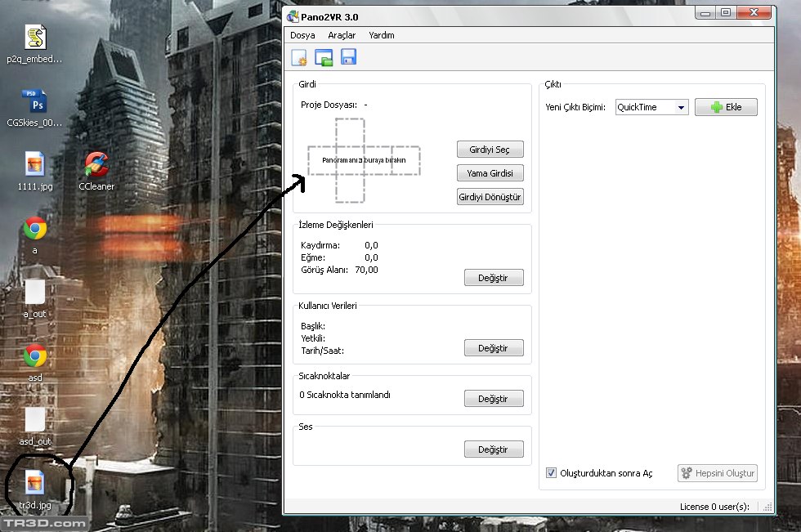Click the panorama drop area placeholder
The height and width of the screenshot is (532, 801).
click(363, 160)
